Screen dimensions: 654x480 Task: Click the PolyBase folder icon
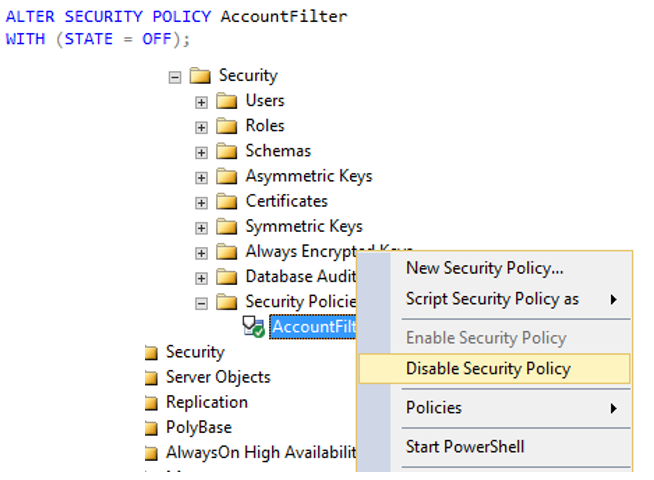click(151, 428)
